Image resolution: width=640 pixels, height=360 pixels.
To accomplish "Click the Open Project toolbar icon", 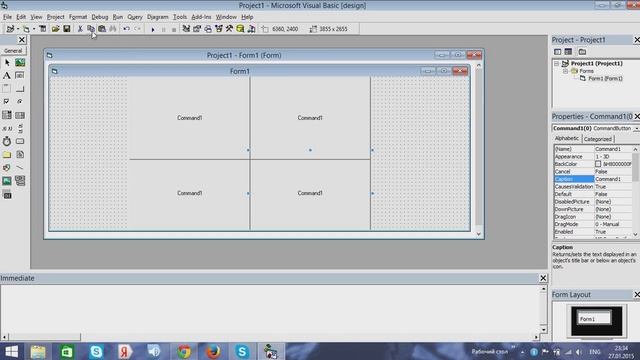I will (x=56, y=29).
